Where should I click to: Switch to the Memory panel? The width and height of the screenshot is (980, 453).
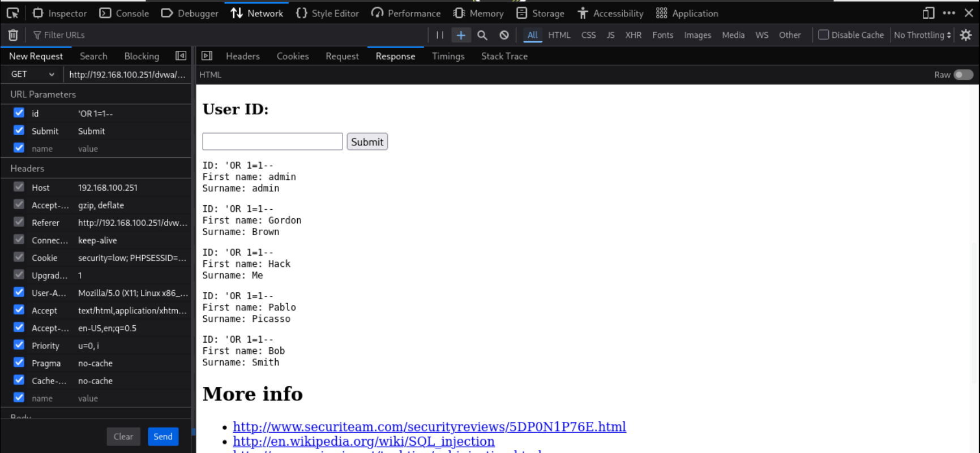pos(478,13)
